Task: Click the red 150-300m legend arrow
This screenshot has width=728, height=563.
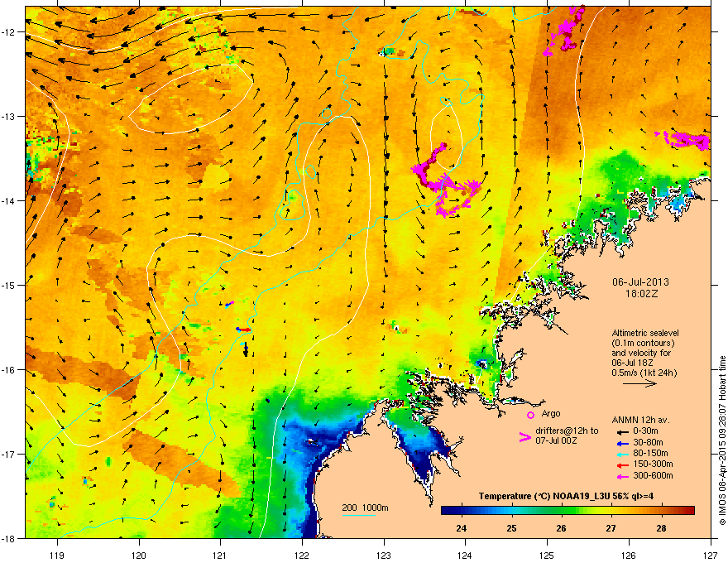Action: click(x=622, y=464)
